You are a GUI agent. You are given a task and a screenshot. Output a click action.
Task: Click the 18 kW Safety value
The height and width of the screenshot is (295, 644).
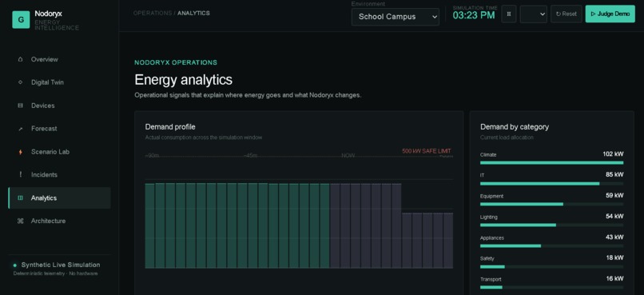614,257
